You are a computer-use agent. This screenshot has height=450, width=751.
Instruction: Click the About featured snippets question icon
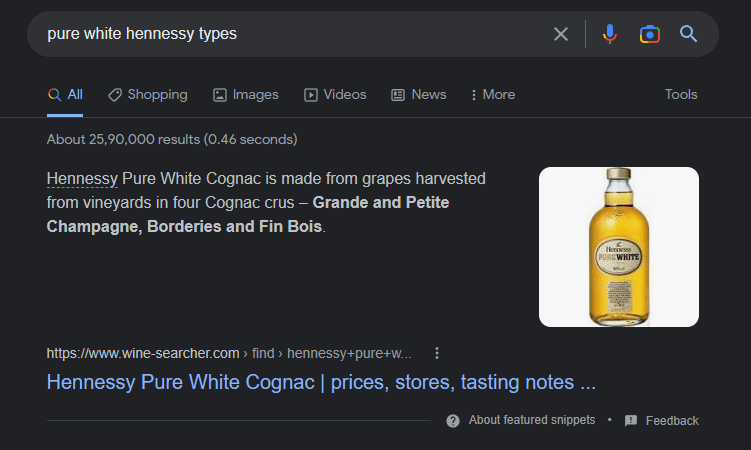[453, 421]
